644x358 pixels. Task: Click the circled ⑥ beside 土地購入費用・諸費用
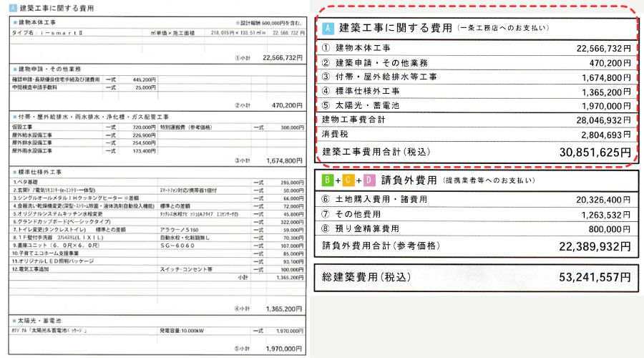[x=326, y=199]
